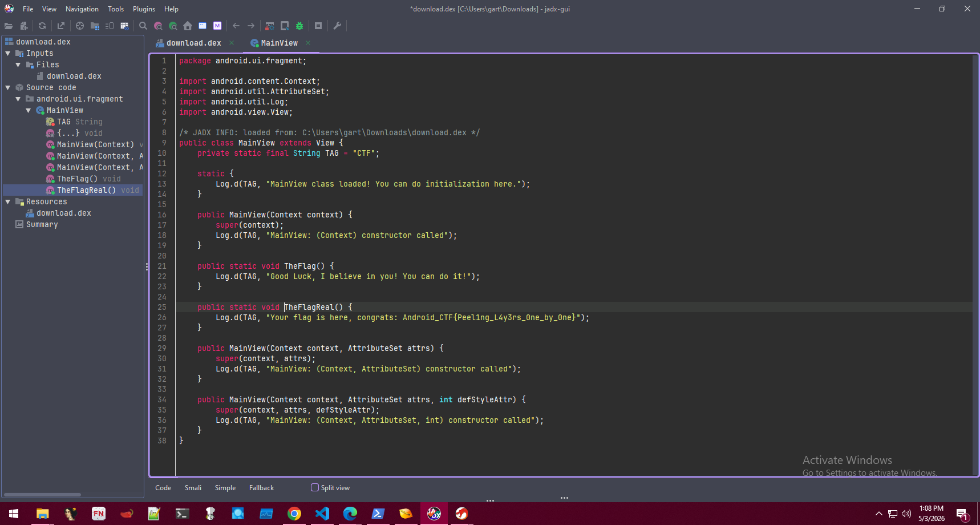
Task: Switch to Simple code view
Action: pyautogui.click(x=225, y=488)
